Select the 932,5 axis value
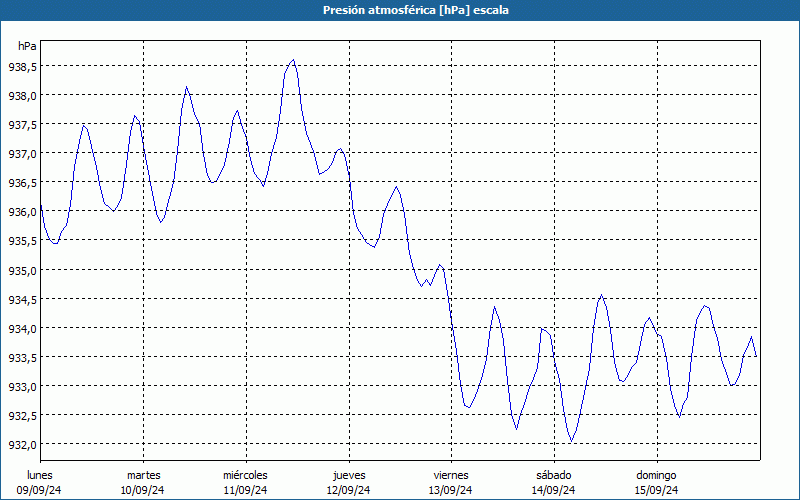Viewport: 800px width, 500px height. pos(22,415)
